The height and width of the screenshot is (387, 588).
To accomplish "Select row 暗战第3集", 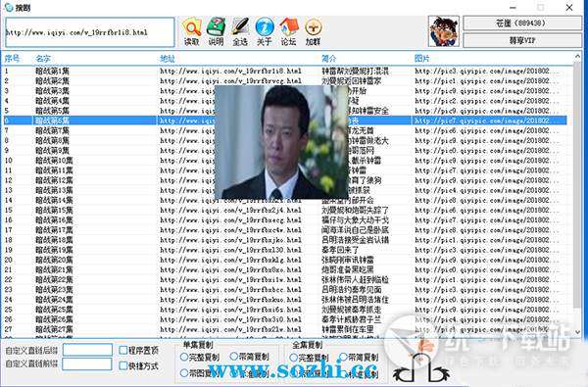I will click(285, 91).
